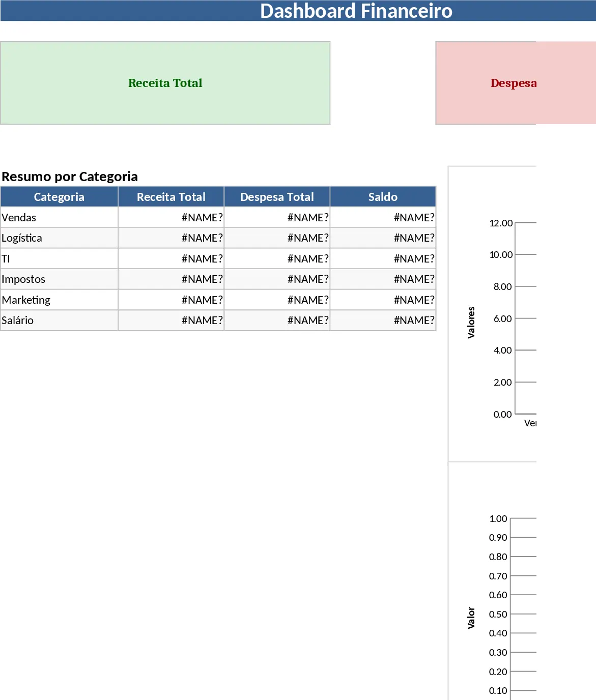Click the 0.70 axis label

(498, 576)
